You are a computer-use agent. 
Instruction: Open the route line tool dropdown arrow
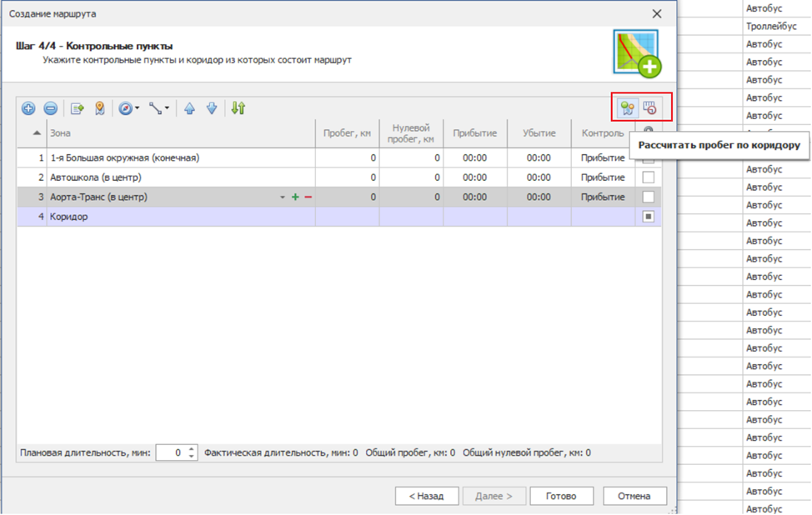click(168, 108)
